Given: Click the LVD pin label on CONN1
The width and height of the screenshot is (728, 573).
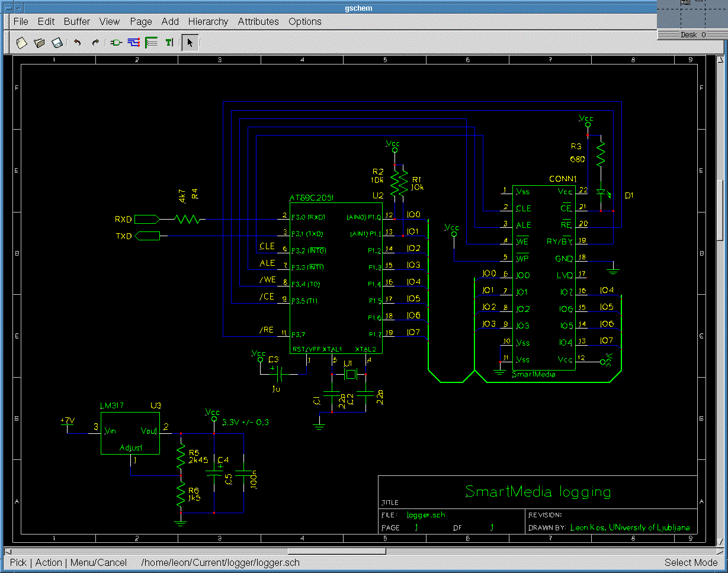Looking at the screenshot, I should (565, 275).
